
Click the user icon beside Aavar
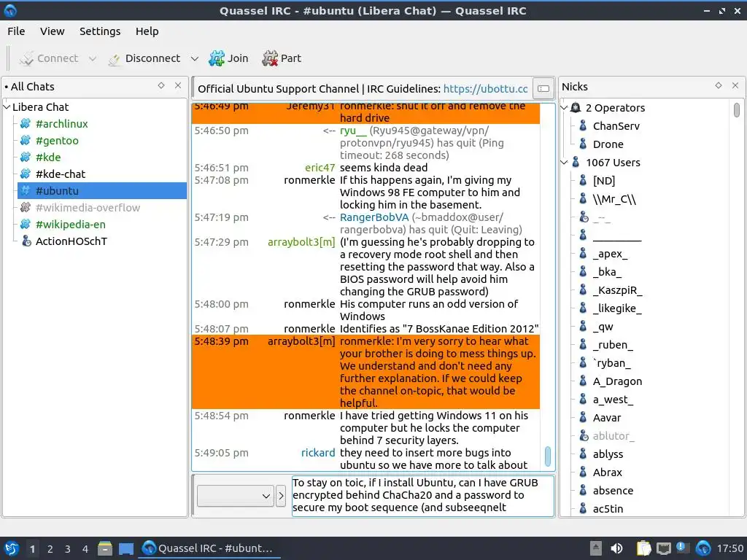583,418
